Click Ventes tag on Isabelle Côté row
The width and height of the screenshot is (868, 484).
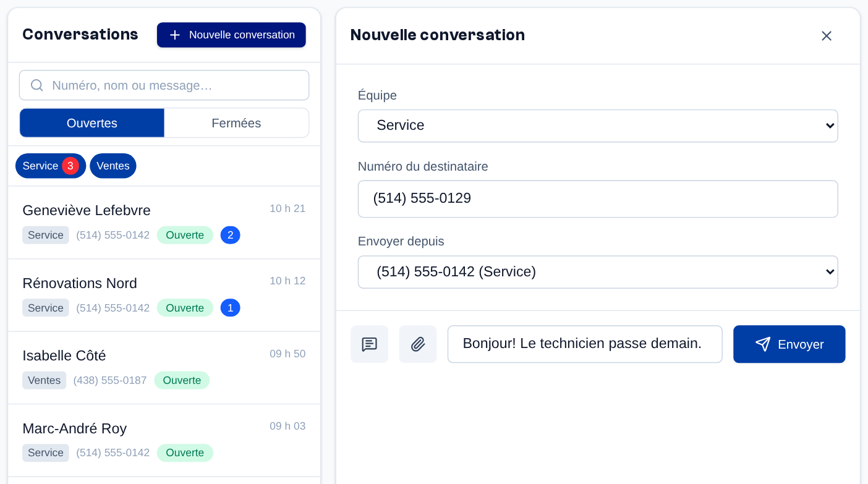point(45,380)
